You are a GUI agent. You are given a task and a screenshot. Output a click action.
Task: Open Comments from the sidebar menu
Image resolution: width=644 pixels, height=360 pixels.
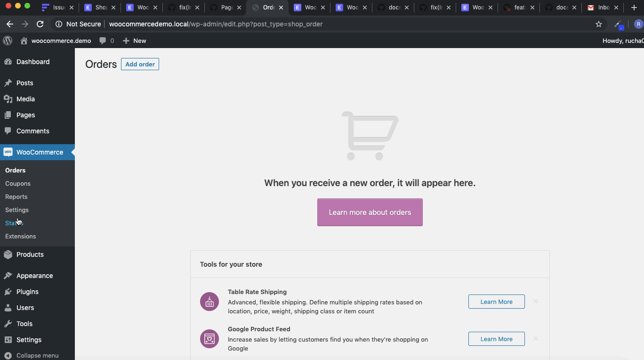34,131
